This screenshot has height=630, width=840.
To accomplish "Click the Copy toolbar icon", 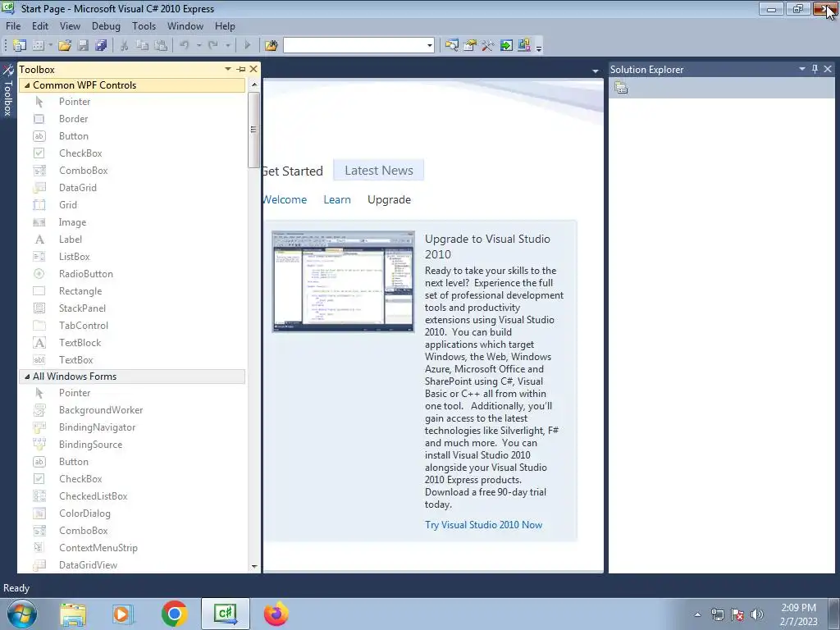I will click(x=143, y=46).
